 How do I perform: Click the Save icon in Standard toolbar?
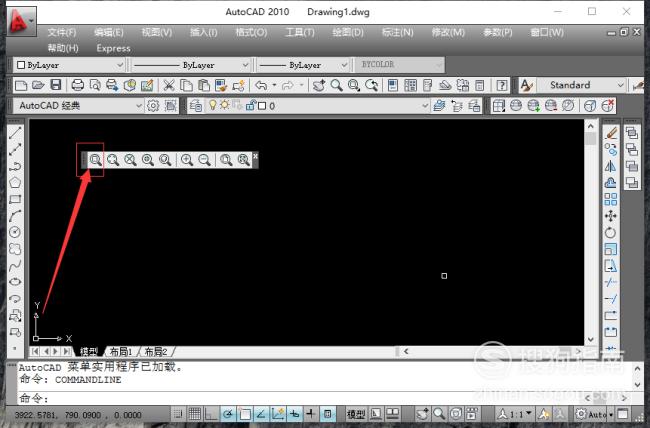click(x=56, y=85)
